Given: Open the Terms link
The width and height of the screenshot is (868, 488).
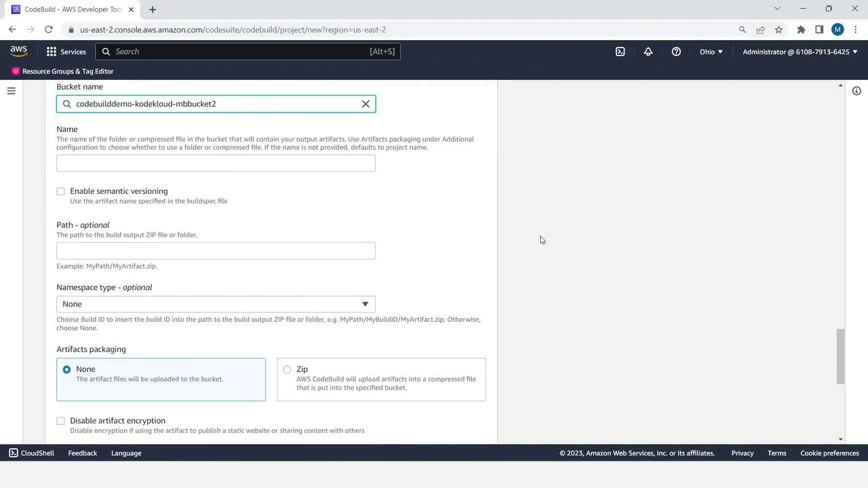Looking at the screenshot, I should (777, 453).
